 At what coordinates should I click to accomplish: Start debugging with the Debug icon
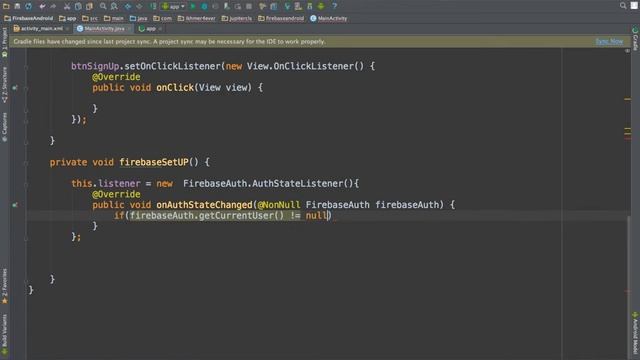click(204, 6)
